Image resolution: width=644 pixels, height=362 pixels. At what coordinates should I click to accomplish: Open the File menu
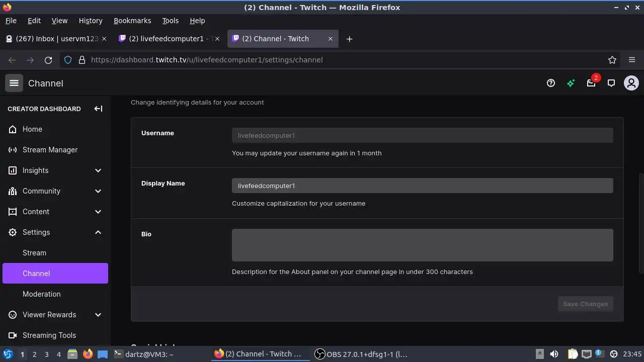click(x=11, y=21)
